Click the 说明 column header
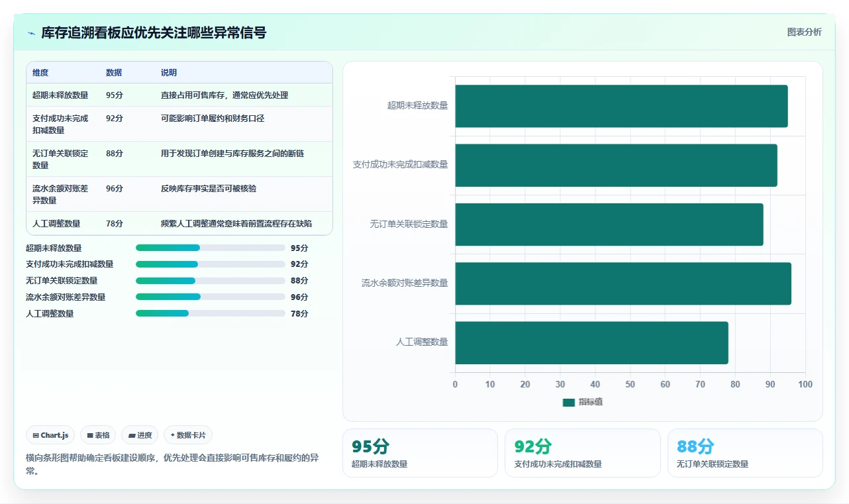 point(169,73)
